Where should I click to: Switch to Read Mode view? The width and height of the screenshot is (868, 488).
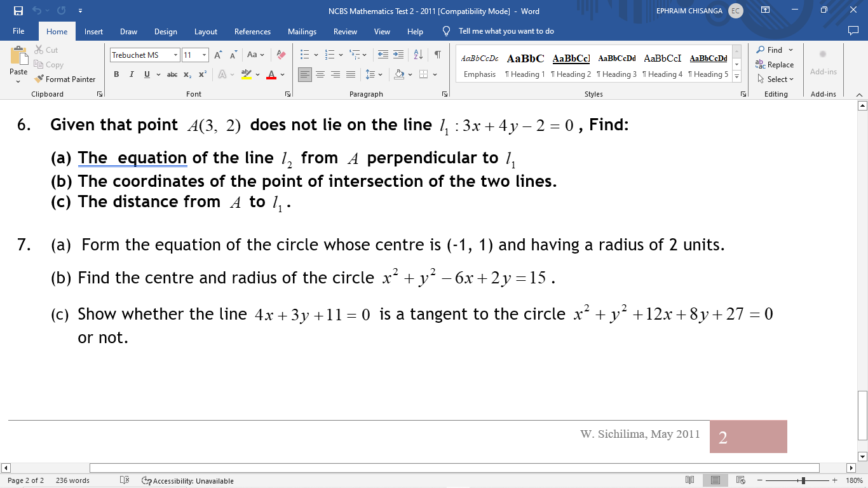(x=690, y=480)
